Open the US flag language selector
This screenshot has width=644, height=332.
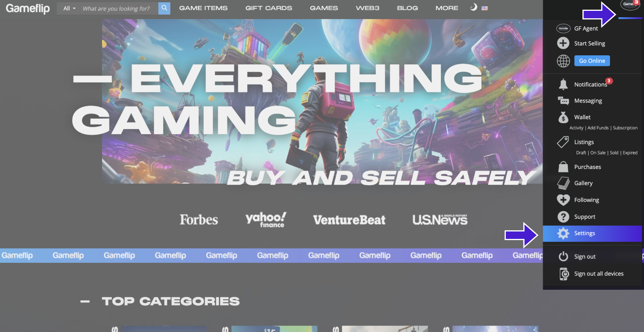(x=484, y=8)
